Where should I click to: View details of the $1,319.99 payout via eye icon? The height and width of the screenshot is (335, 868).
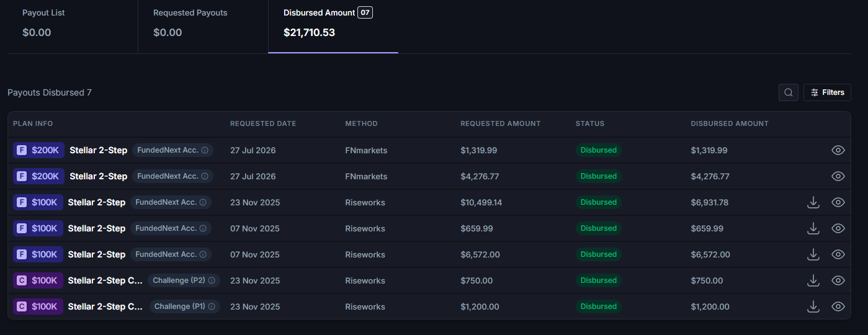click(838, 150)
